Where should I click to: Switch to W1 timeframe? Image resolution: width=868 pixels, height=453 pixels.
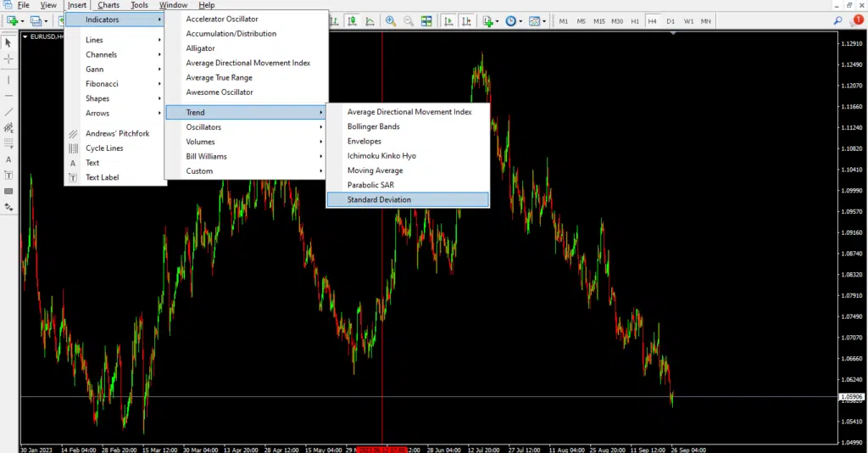click(688, 21)
